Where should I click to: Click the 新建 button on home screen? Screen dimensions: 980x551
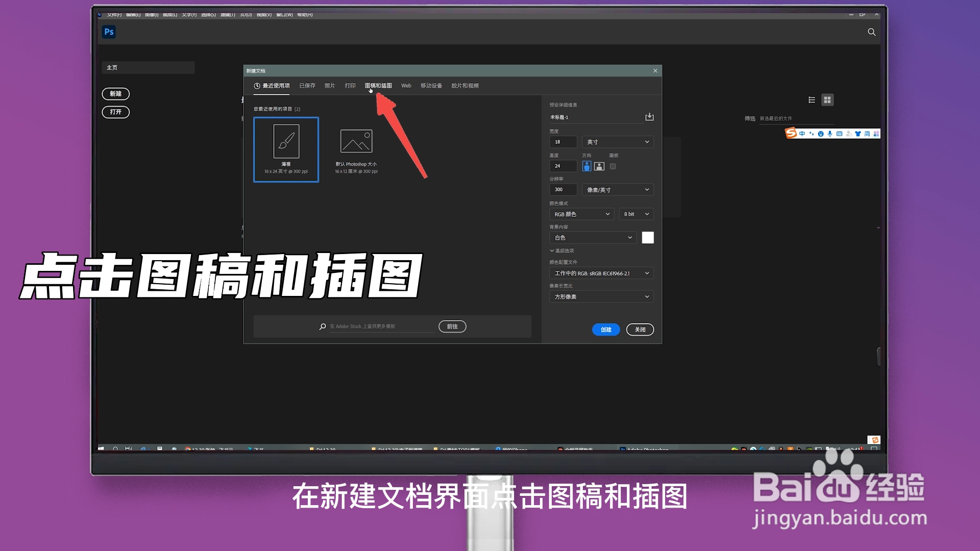pos(115,94)
